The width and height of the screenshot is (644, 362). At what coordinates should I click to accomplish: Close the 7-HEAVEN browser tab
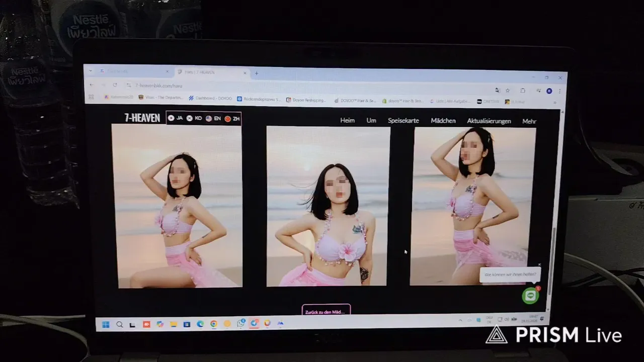coord(245,73)
